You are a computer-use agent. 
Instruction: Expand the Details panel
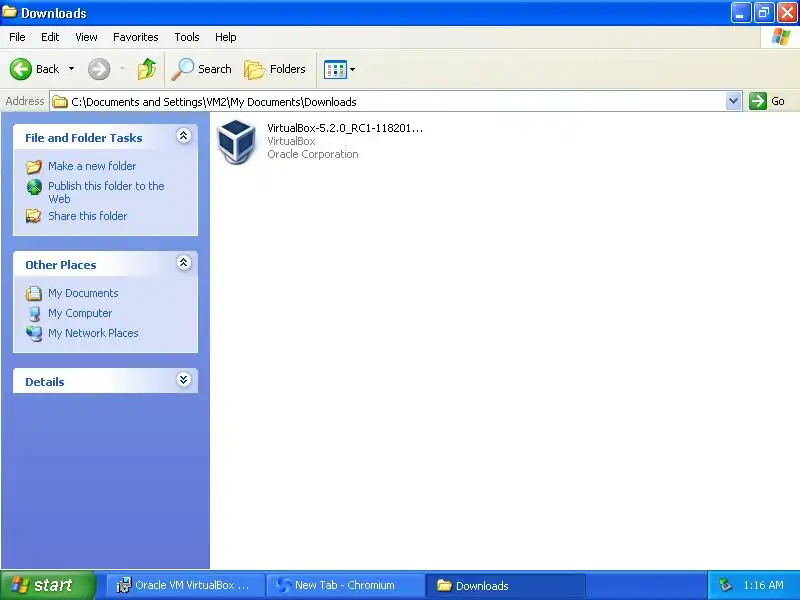pos(184,380)
